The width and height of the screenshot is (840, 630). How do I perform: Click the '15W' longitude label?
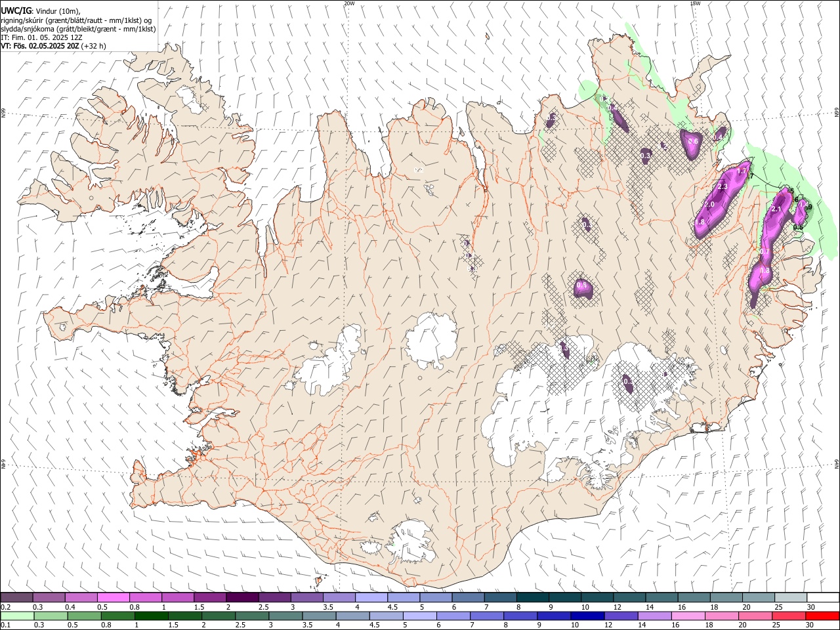pyautogui.click(x=695, y=3)
